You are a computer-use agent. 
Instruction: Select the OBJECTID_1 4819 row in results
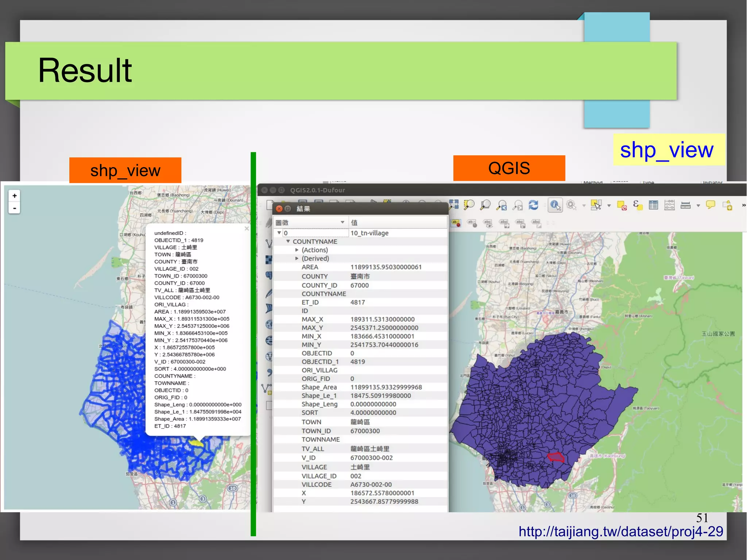point(360,362)
